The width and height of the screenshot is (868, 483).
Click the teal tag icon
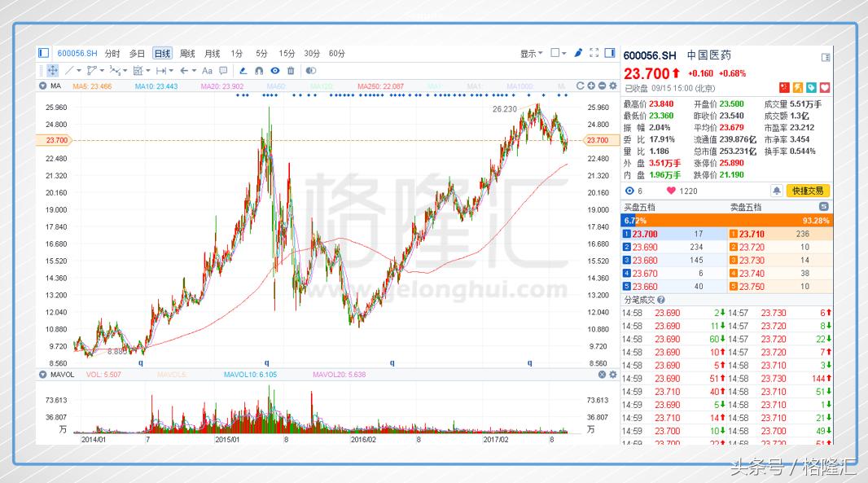pyautogui.click(x=811, y=87)
